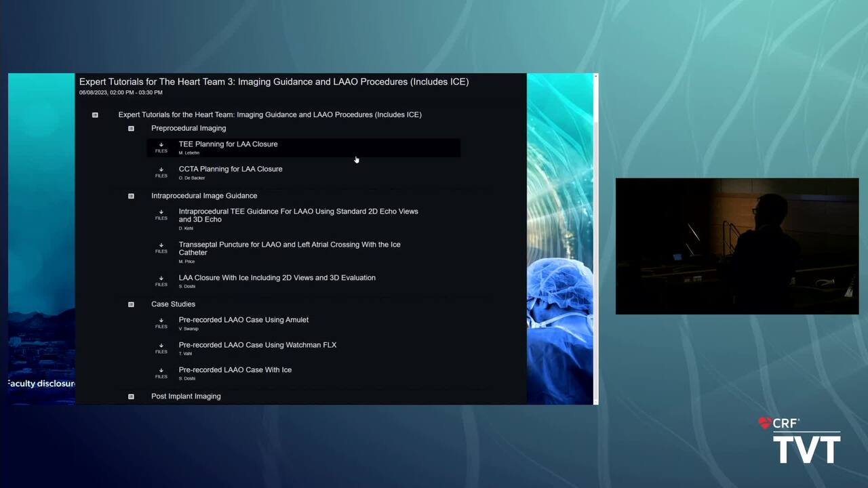Select the Intraprocedural Image Guidance heading
Image resolution: width=868 pixels, height=488 pixels.
tap(204, 196)
